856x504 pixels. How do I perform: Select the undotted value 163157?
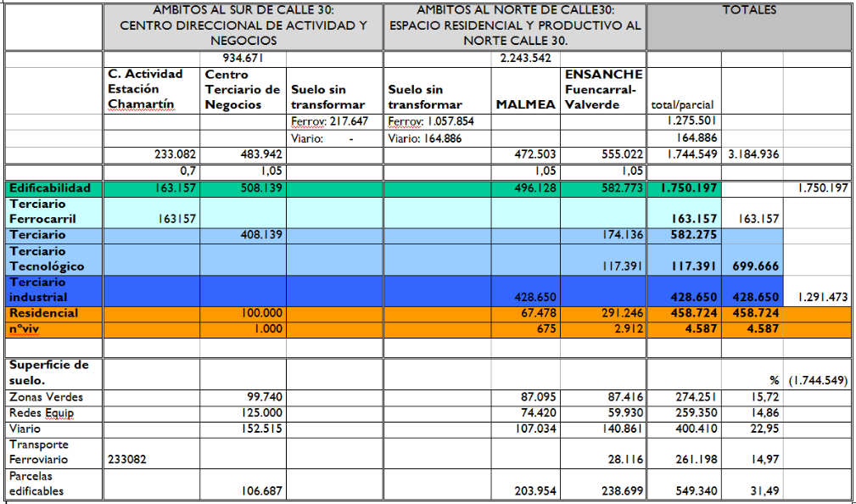[x=177, y=220]
